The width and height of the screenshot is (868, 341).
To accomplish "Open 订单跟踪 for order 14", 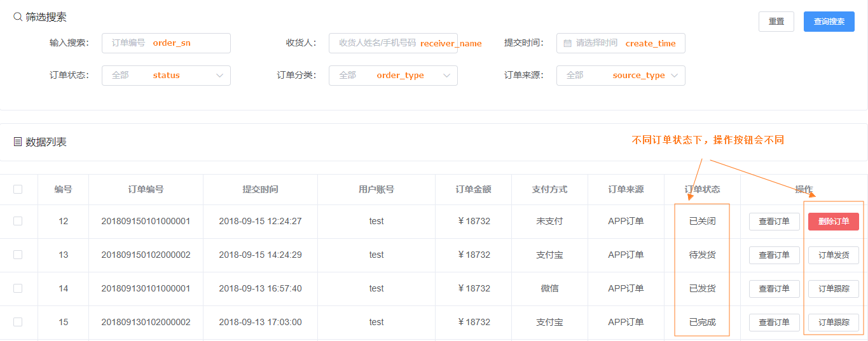I will pos(833,289).
